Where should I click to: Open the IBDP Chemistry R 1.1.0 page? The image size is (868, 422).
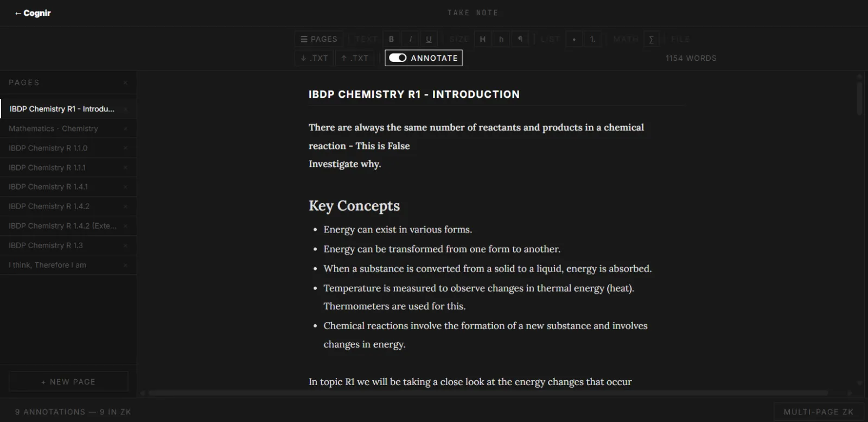tap(68, 148)
